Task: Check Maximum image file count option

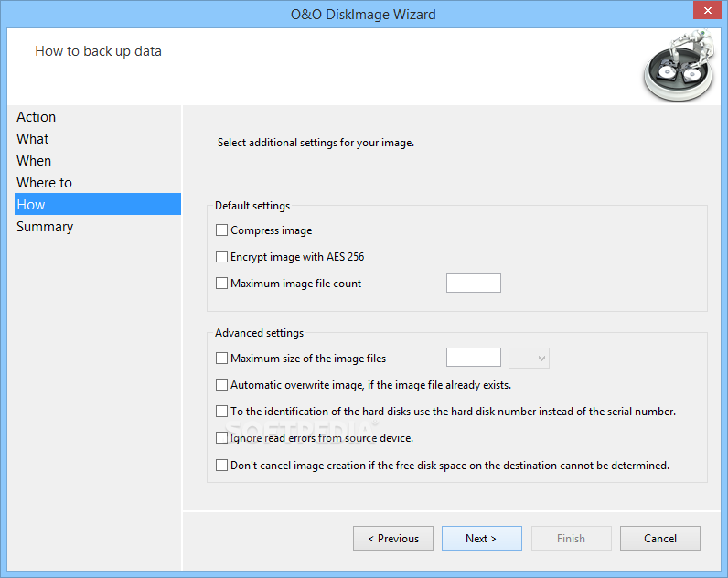Action: click(x=222, y=284)
